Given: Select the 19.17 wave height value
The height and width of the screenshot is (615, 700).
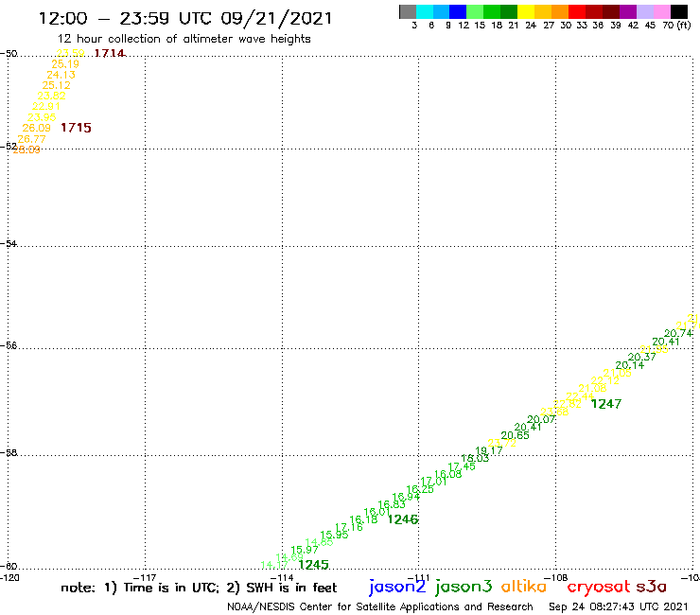Looking at the screenshot, I should [x=489, y=451].
